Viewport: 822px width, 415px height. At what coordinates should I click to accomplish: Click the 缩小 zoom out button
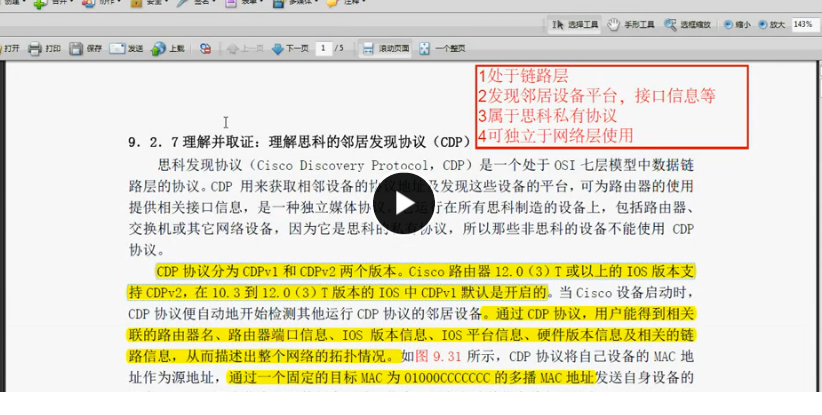pos(737,25)
